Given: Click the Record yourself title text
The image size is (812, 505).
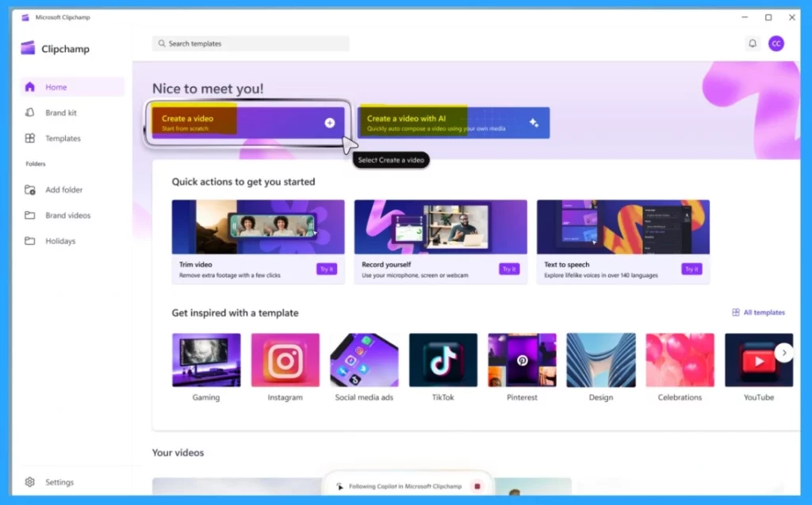Looking at the screenshot, I should coord(386,264).
